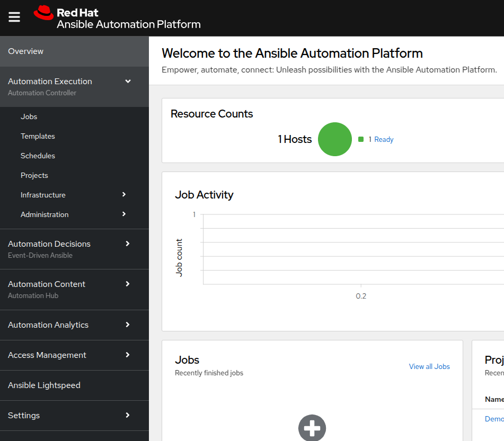This screenshot has width=504, height=441.
Task: Click the View all Jobs link
Action: [x=429, y=366]
